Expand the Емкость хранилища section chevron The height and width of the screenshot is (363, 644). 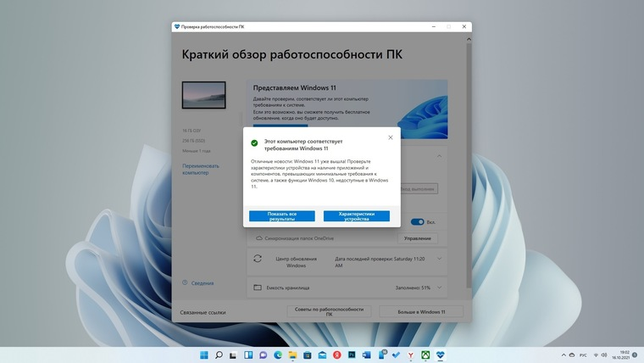click(x=438, y=288)
